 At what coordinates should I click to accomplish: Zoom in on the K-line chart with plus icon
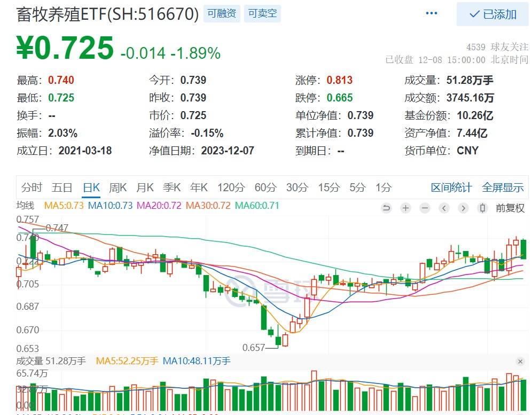(x=406, y=208)
